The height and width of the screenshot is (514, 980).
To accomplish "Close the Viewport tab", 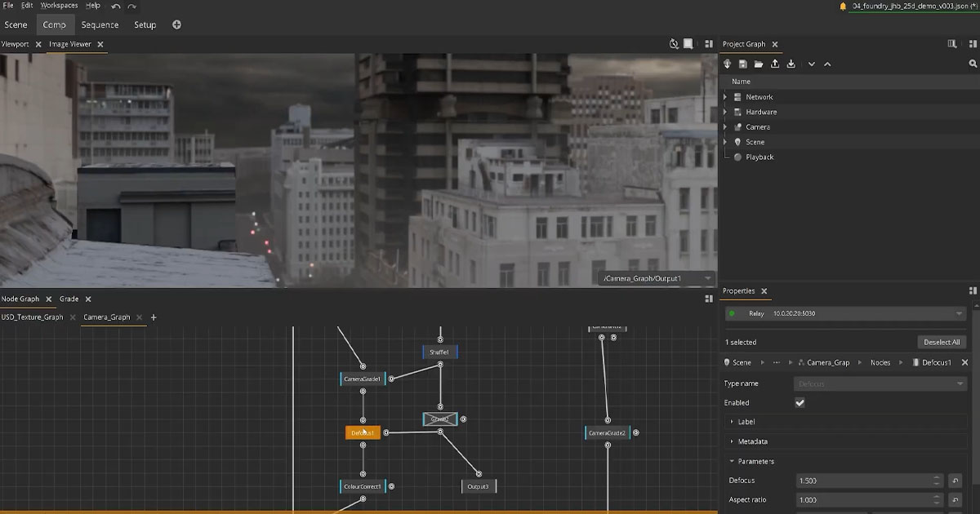I will point(38,44).
